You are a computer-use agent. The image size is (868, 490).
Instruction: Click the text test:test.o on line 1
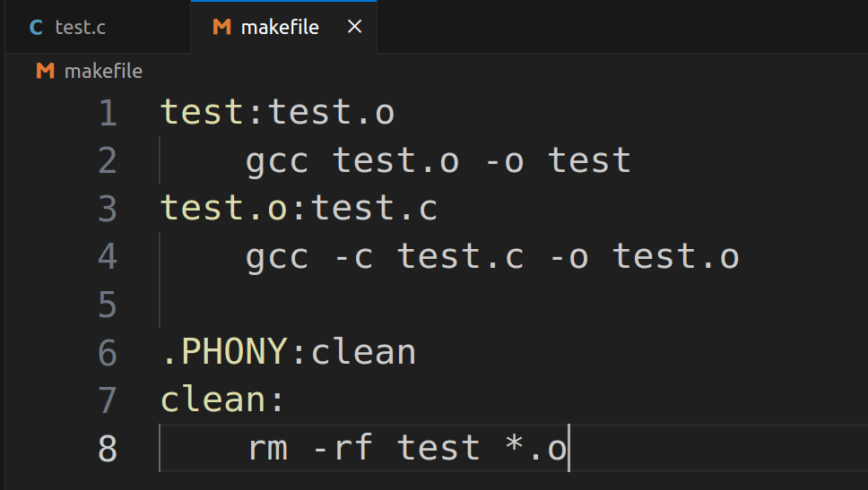point(277,112)
